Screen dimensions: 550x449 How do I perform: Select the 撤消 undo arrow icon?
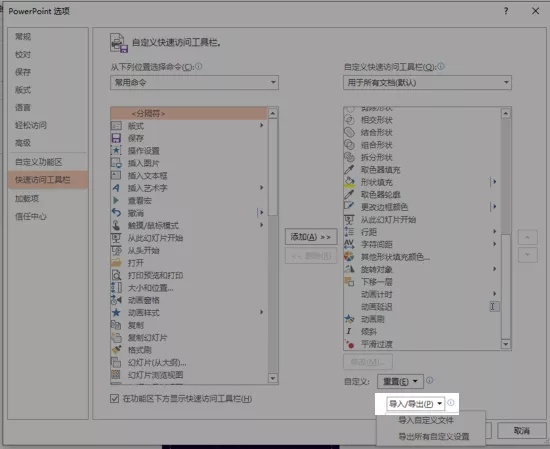tap(116, 213)
